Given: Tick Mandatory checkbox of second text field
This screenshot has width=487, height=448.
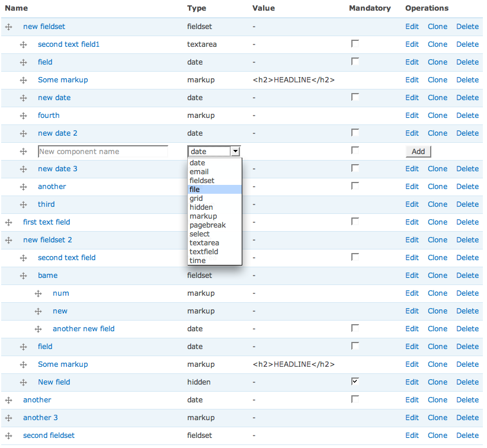Looking at the screenshot, I should [355, 257].
